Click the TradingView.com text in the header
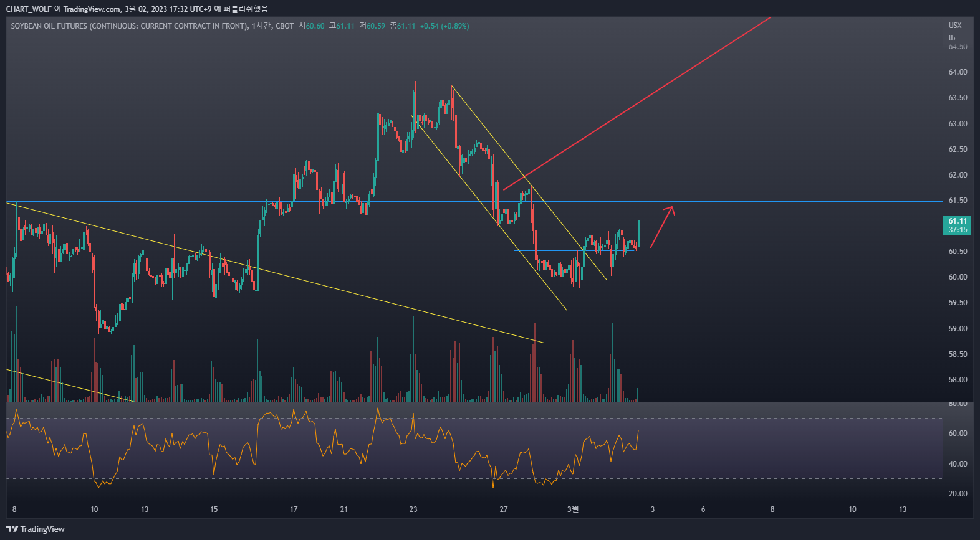Screen dimensions: 980x540 [92, 9]
